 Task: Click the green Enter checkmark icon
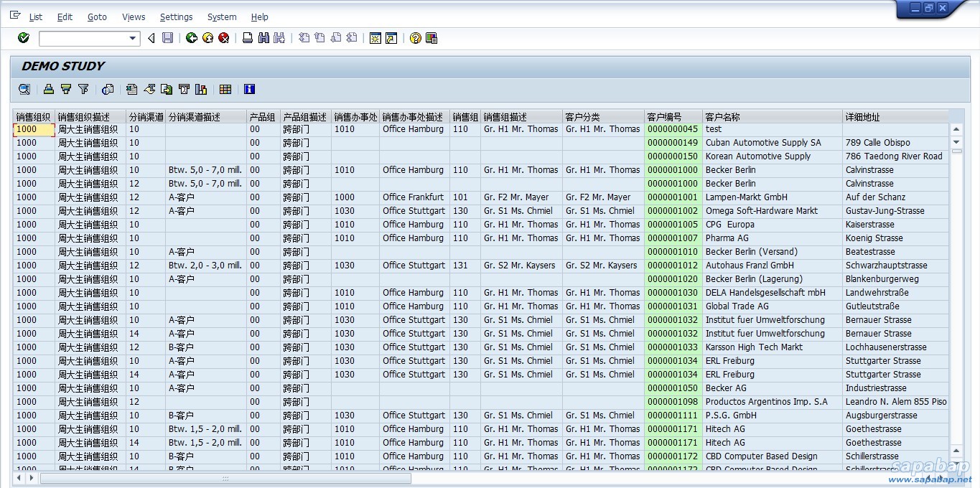coord(24,38)
